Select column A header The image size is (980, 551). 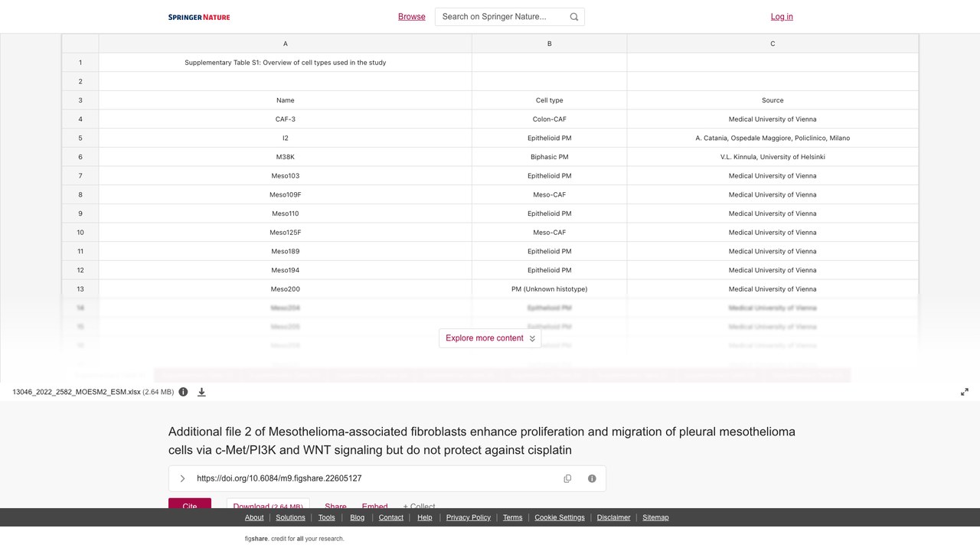[285, 44]
